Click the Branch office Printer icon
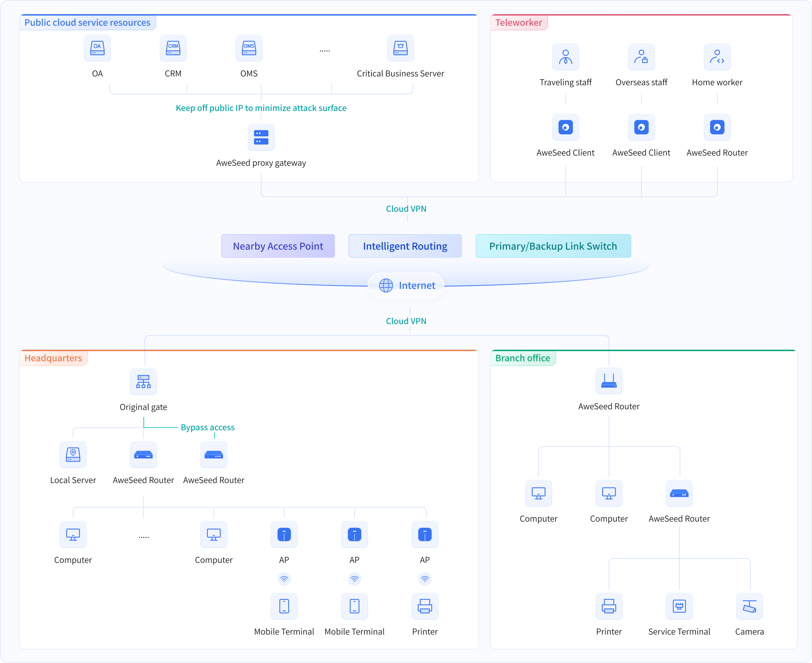Image resolution: width=812 pixels, height=663 pixels. (609, 606)
